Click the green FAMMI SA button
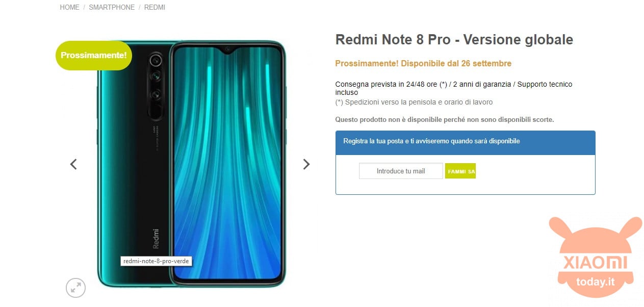 click(460, 171)
